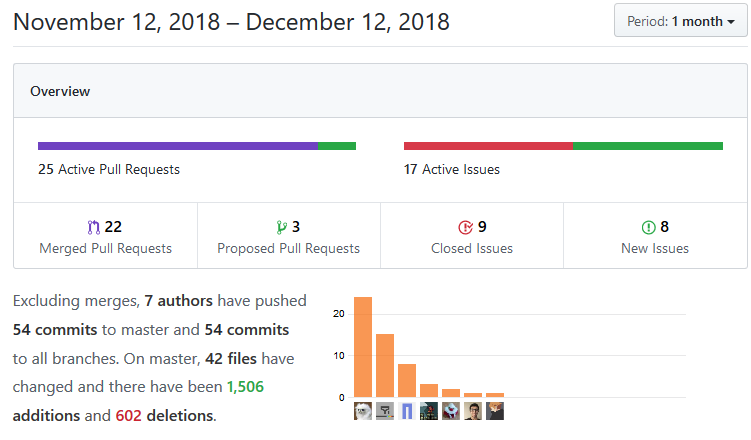Open the Period: 1 month dropdown

[680, 21]
